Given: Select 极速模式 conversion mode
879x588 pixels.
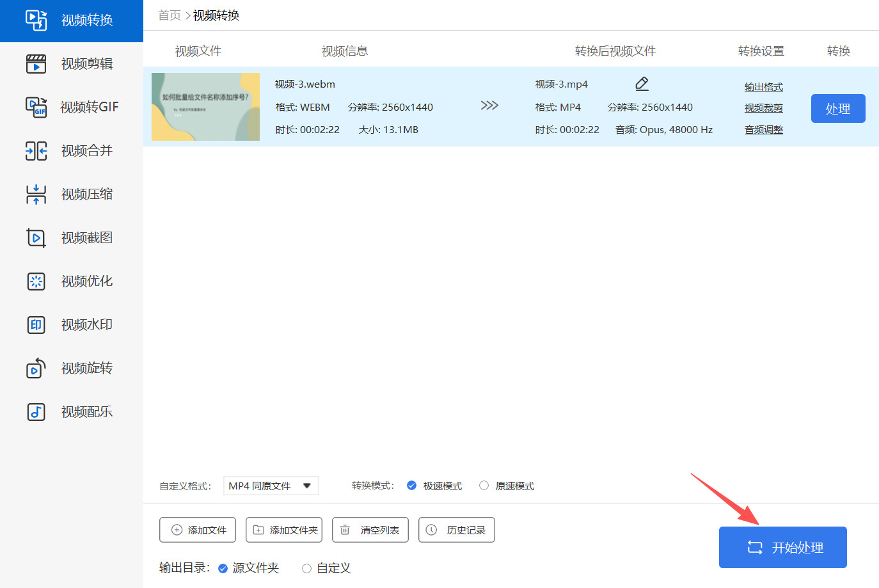Looking at the screenshot, I should pyautogui.click(x=411, y=486).
